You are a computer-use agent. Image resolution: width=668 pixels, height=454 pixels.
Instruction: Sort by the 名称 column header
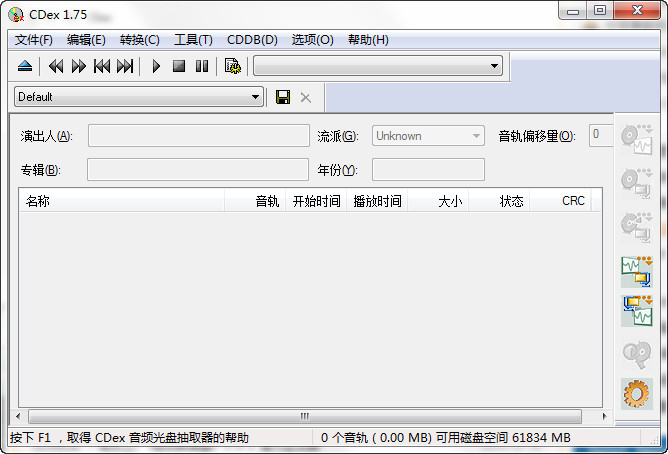(x=122, y=201)
